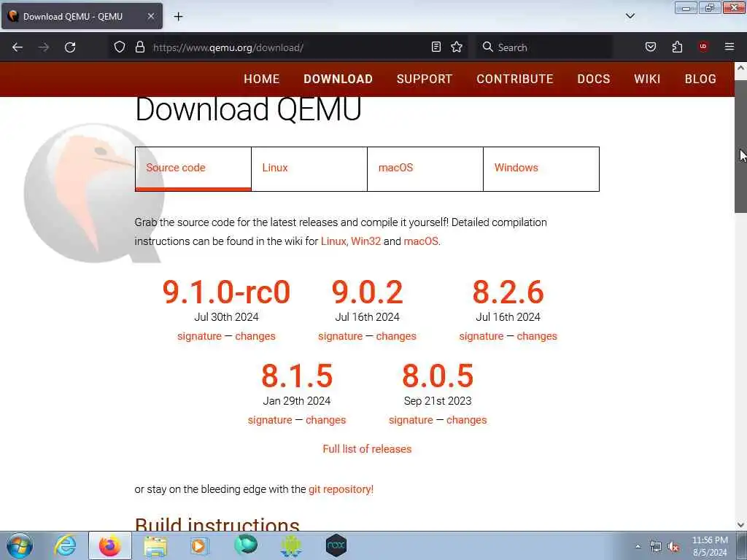Open signature link for 8.1.5
This screenshot has width=747, height=560.
tap(270, 420)
